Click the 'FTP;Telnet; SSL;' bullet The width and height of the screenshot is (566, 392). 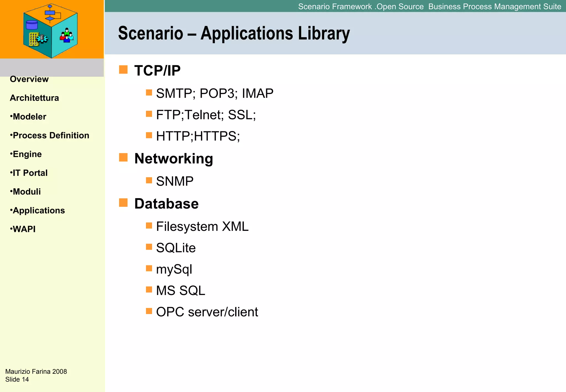[206, 115]
